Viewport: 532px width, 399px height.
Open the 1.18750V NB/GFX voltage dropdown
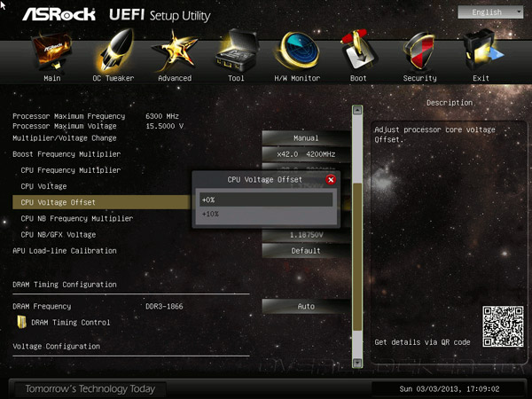click(306, 235)
